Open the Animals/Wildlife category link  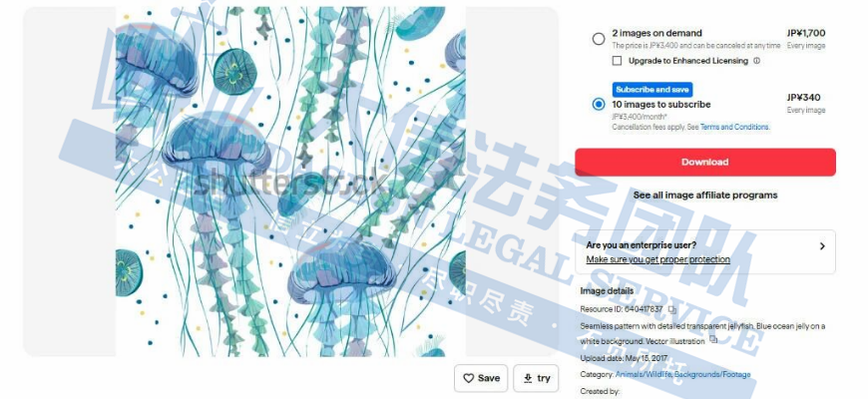coord(644,375)
